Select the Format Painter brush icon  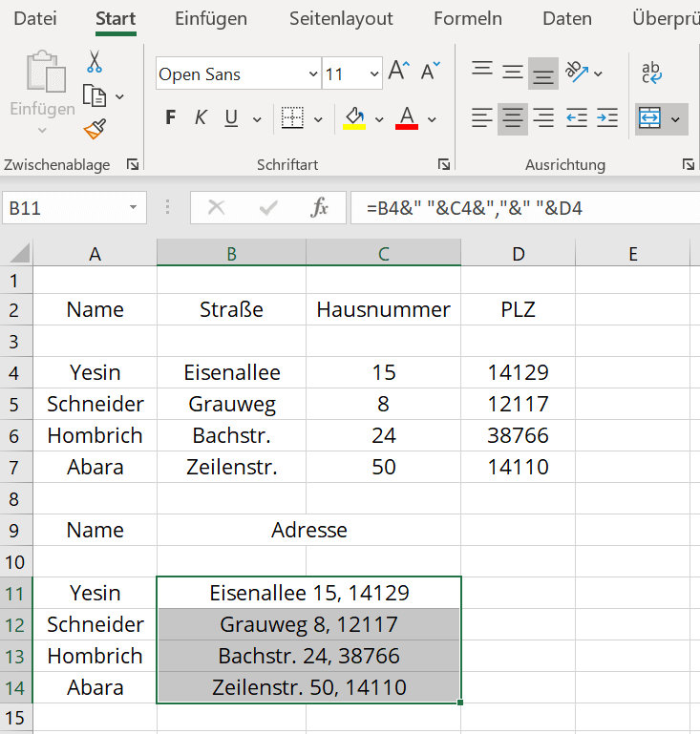pos(94,129)
